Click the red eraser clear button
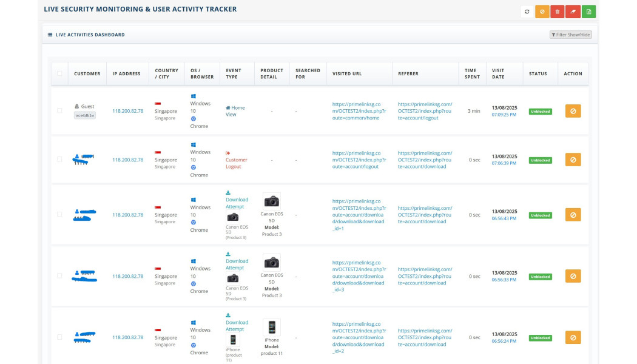 pos(573,12)
